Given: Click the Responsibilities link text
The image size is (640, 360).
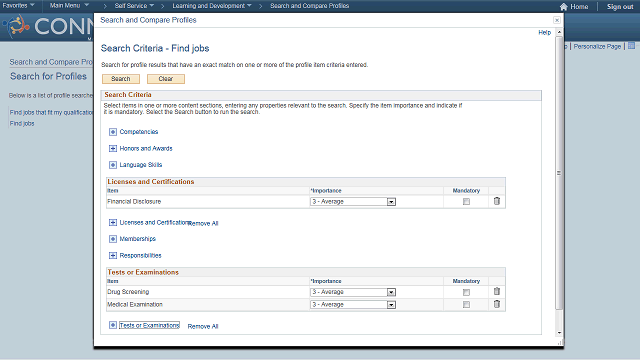Looking at the screenshot, I should click(140, 256).
